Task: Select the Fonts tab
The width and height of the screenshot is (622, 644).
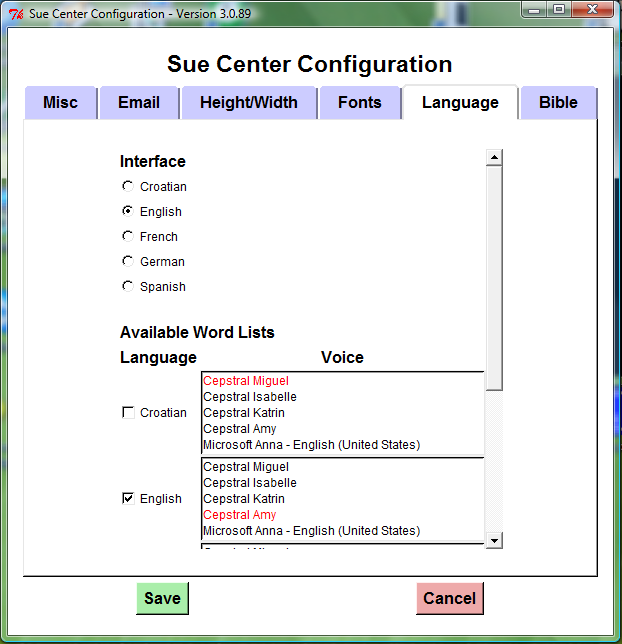Action: point(359,103)
